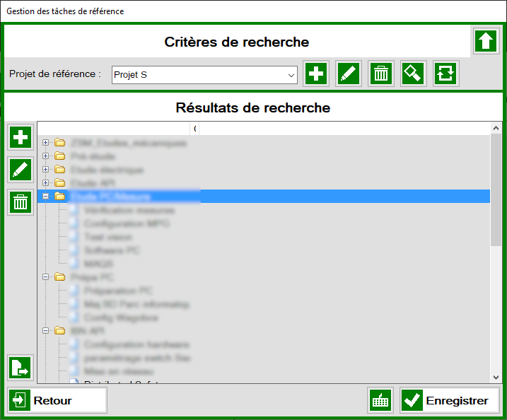Expand the Pré-étude folder
Screen dimensions: 507x420
(x=45, y=156)
